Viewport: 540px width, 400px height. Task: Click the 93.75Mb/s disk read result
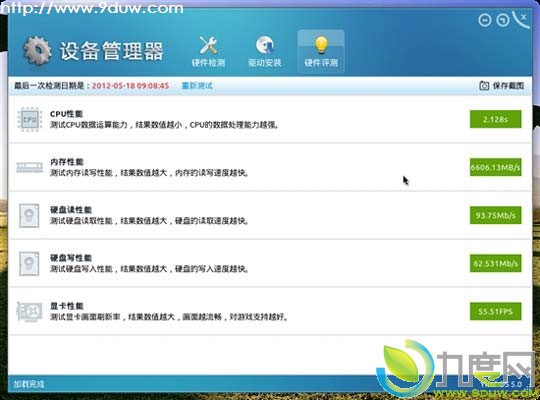click(495, 215)
